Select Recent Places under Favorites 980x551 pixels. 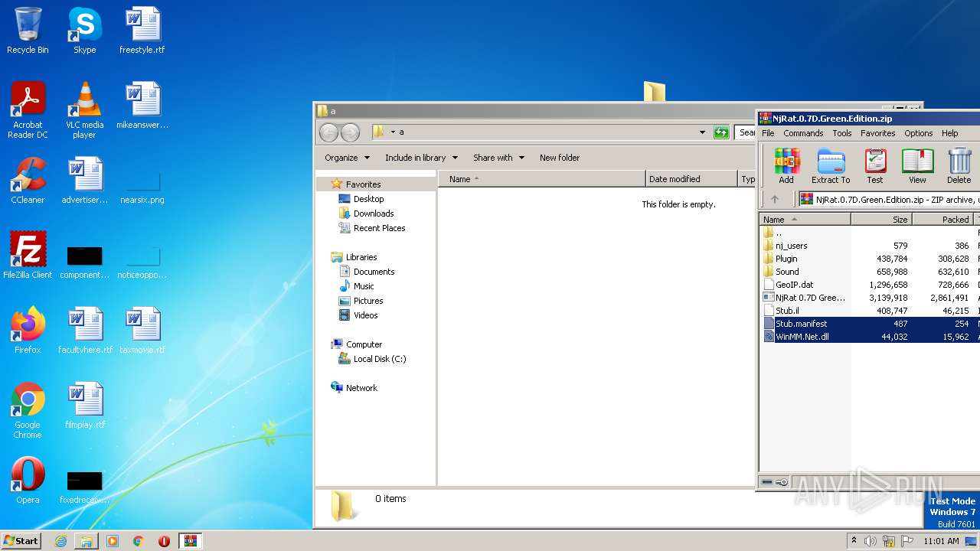(372, 228)
